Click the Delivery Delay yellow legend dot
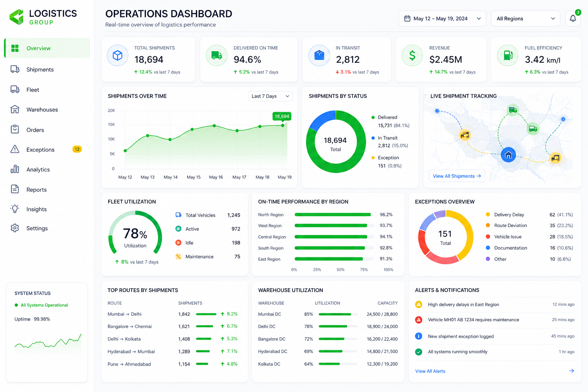 pyautogui.click(x=488, y=214)
